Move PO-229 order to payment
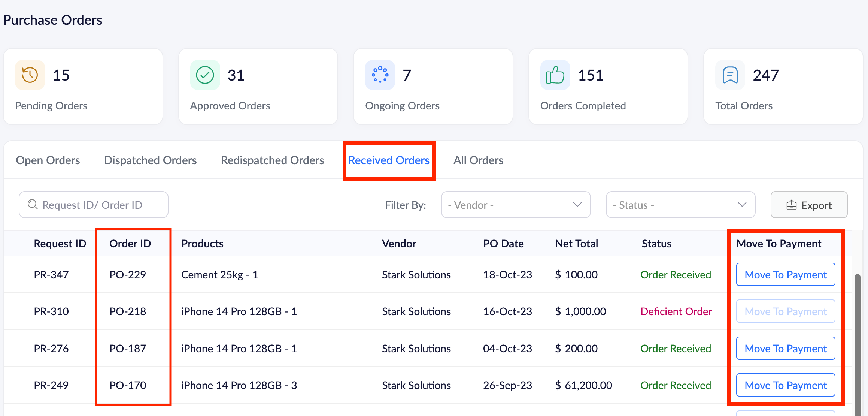 785,275
